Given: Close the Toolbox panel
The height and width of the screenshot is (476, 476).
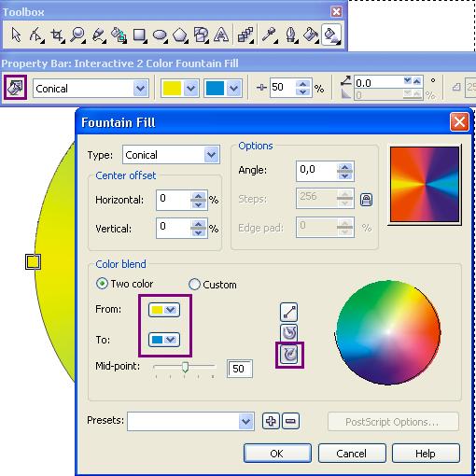Looking at the screenshot, I should pyautogui.click(x=336, y=12).
